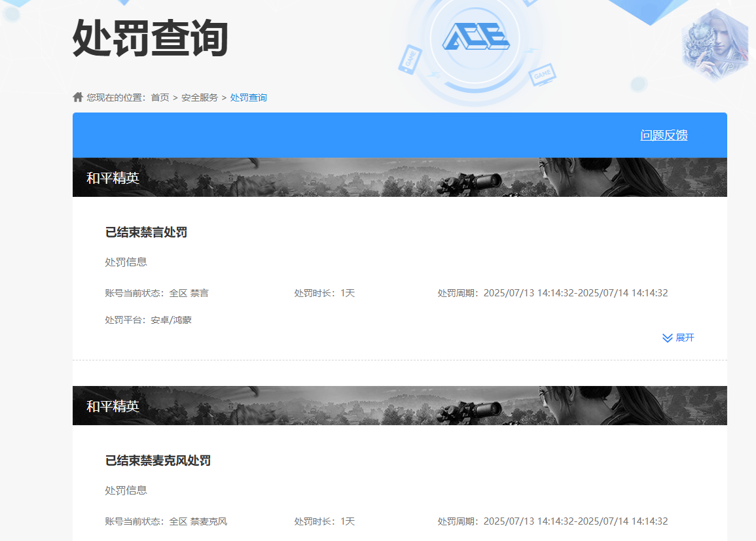This screenshot has height=541, width=756.
Task: Click the 账号当前状态：全区 禁言 text
Action: coord(156,293)
